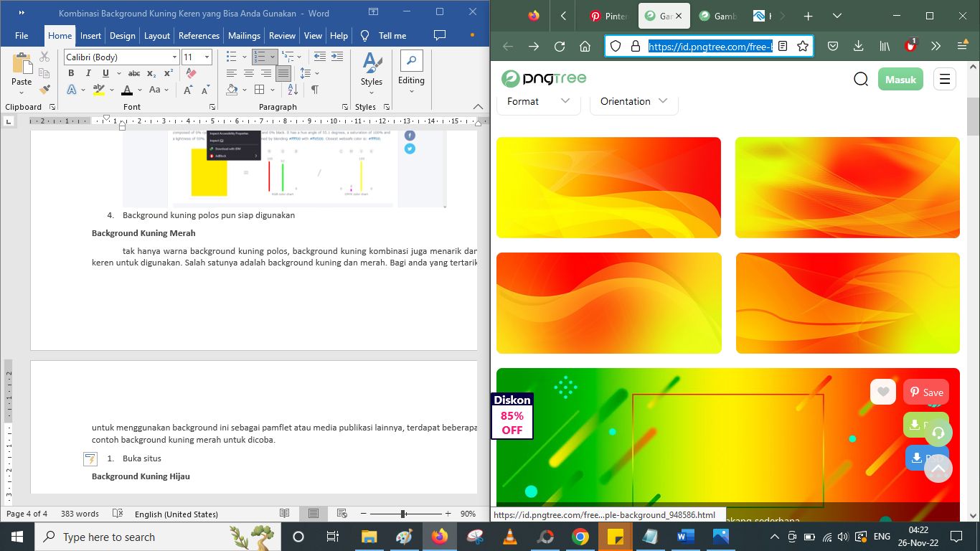
Task: Open Chrome from Windows taskbar
Action: [580, 537]
